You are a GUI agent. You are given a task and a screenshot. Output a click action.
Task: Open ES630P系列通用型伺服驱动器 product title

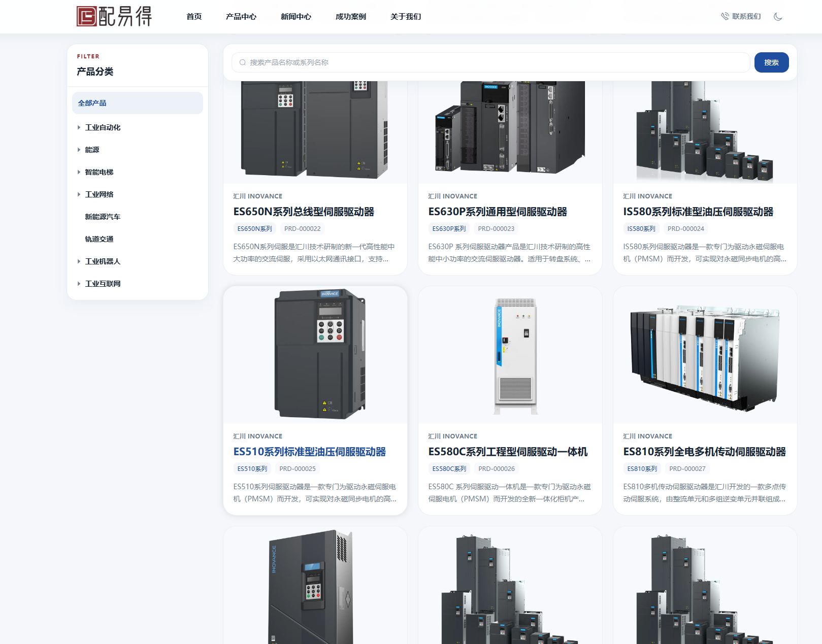point(498,212)
